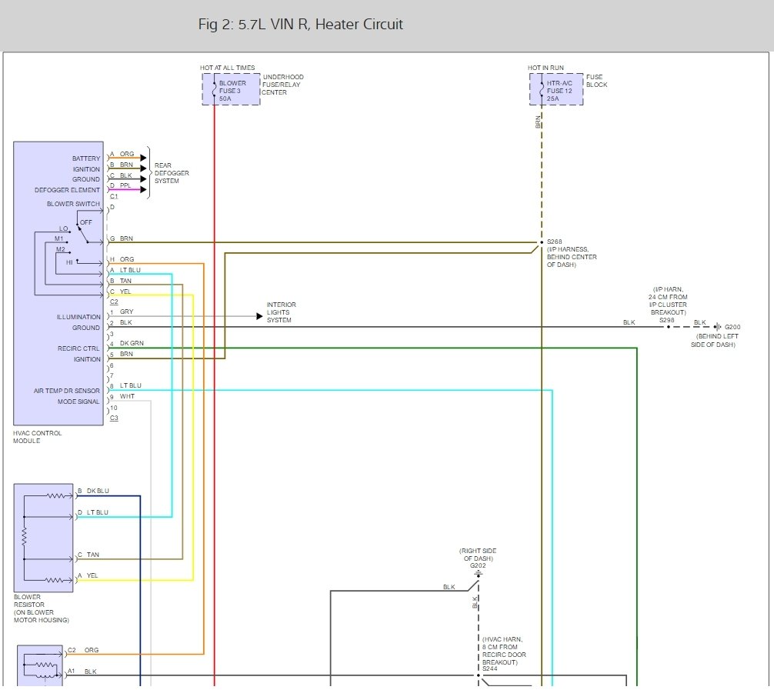Select the 'A1 BLK' wire label
This screenshot has height=700, width=774.
[x=82, y=672]
